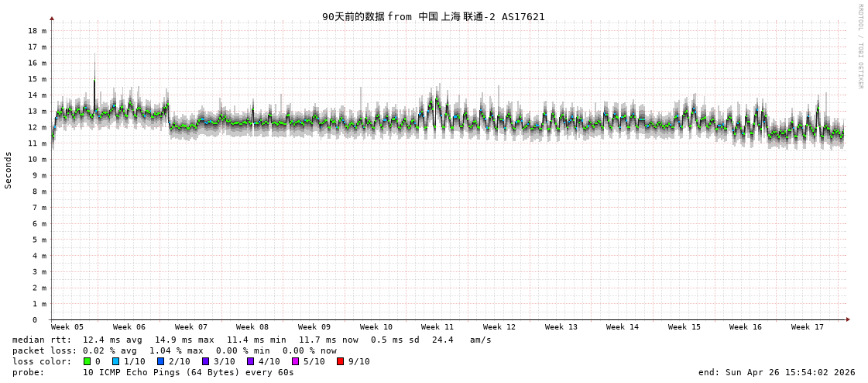This screenshot has height=383, width=868.
Task: Click the arrow at the x-axis right end
Action: coord(848,319)
